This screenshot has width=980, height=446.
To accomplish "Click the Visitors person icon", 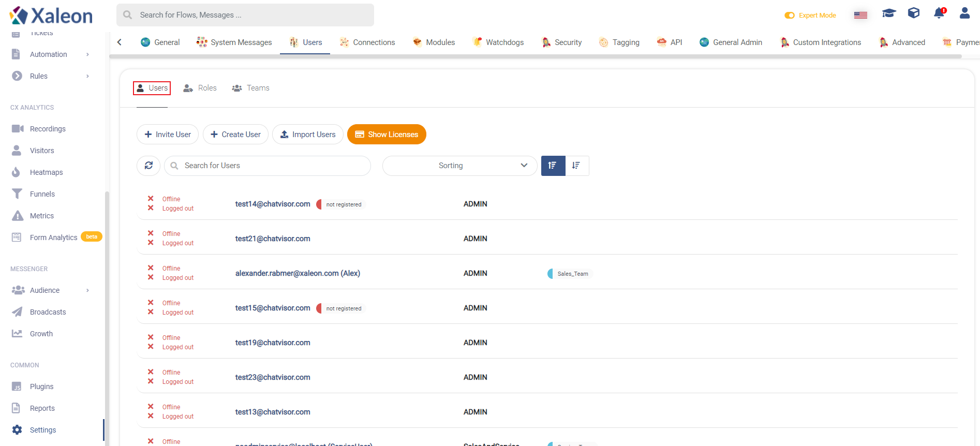I will click(17, 151).
